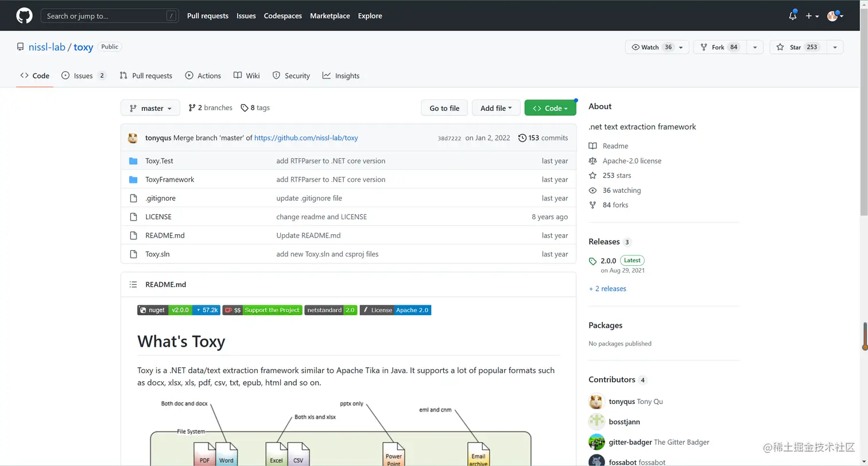
Task: Expand the Star lists dropdown arrow
Action: (835, 47)
